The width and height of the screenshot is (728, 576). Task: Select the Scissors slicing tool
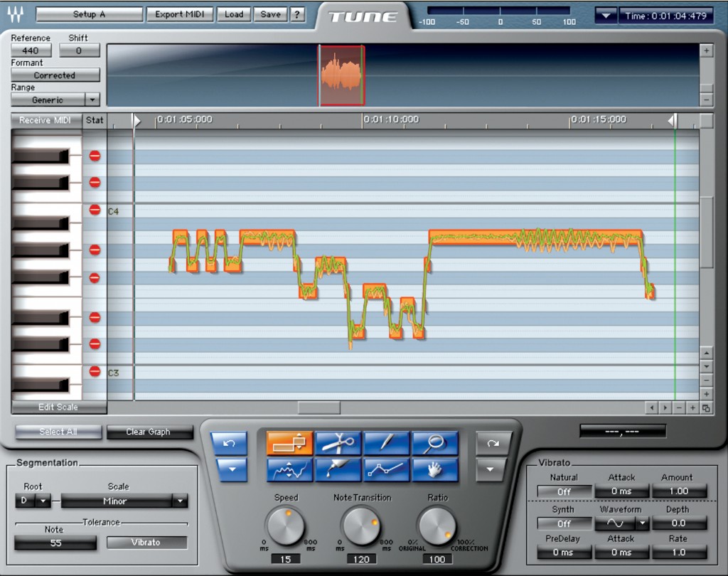coord(338,442)
